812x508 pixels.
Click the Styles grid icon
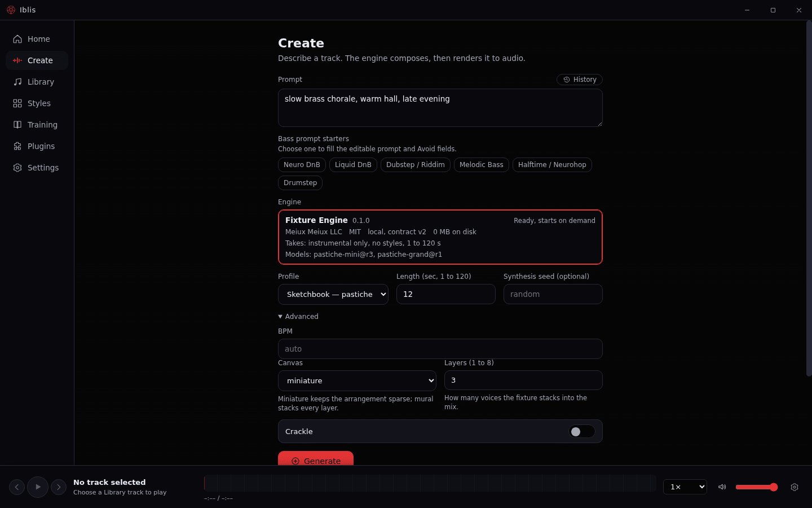[17, 103]
